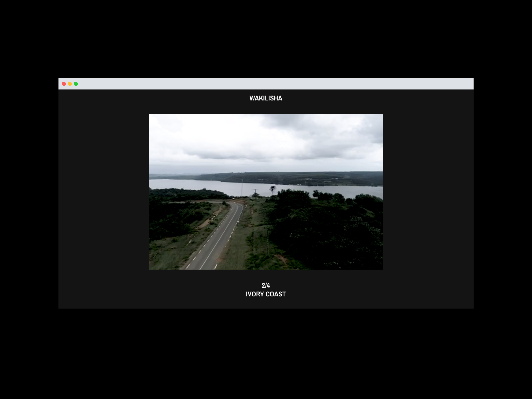532x399 pixels.
Task: Open the WAKILISHA site title link
Action: click(266, 98)
